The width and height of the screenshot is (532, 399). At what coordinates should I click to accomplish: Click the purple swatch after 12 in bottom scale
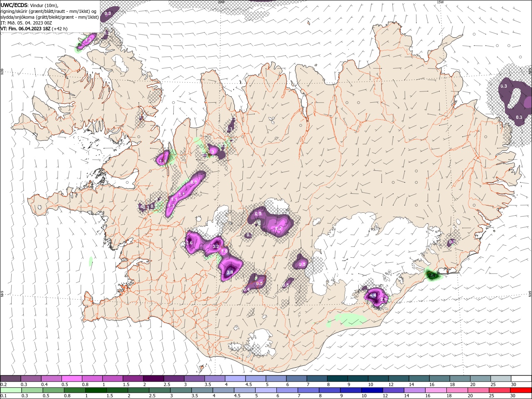(393, 390)
